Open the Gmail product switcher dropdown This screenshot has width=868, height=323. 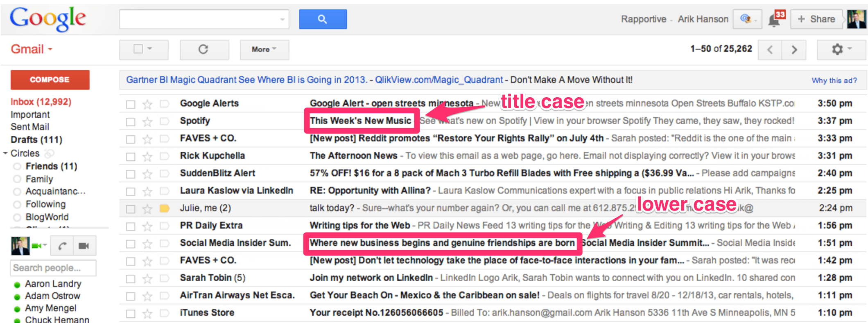pyautogui.click(x=32, y=49)
